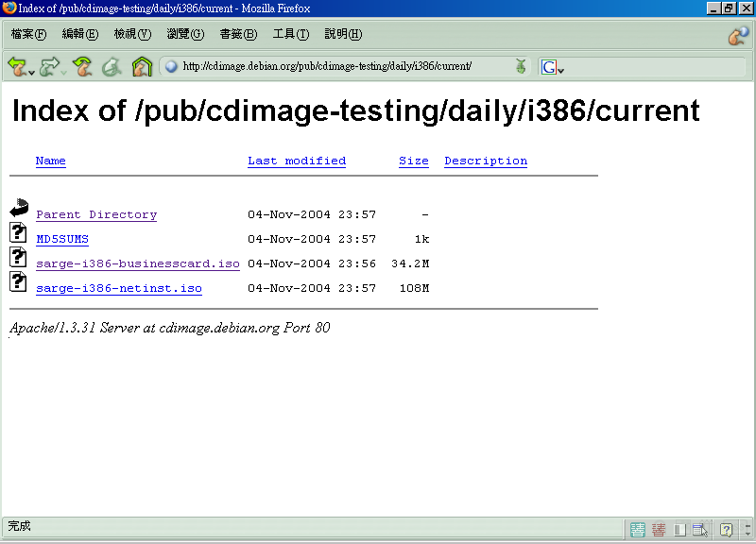Image resolution: width=756 pixels, height=544 pixels.
Task: Open the Google search engine dropdown
Action: 561,70
